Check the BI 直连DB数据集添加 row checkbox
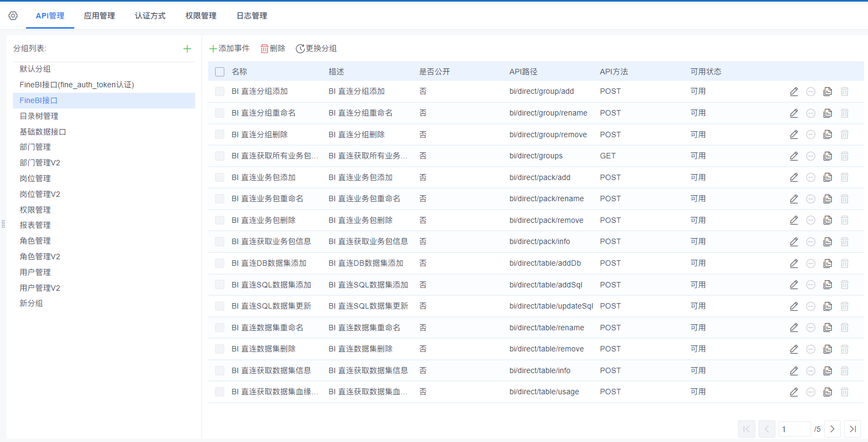 coord(219,263)
